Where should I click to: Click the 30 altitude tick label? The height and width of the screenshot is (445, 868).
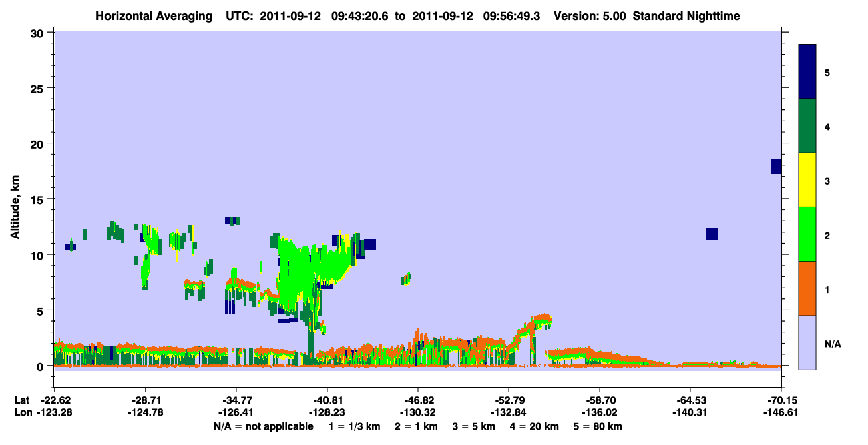[39, 33]
